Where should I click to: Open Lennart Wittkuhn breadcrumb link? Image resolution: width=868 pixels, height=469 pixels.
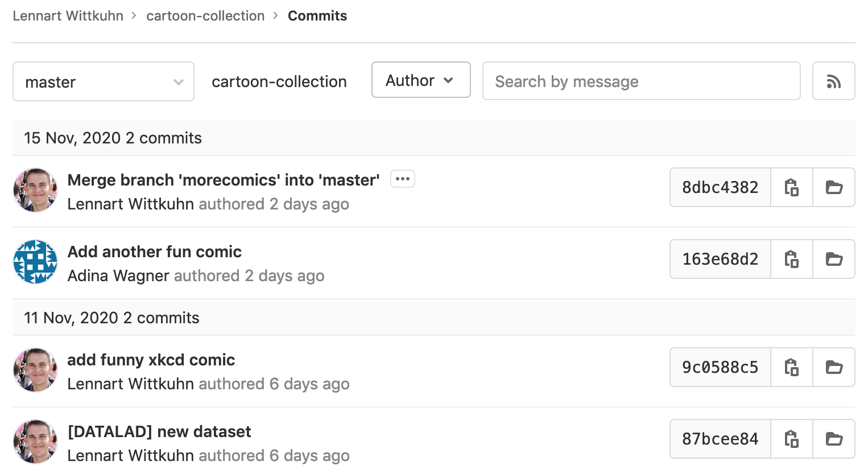68,16
